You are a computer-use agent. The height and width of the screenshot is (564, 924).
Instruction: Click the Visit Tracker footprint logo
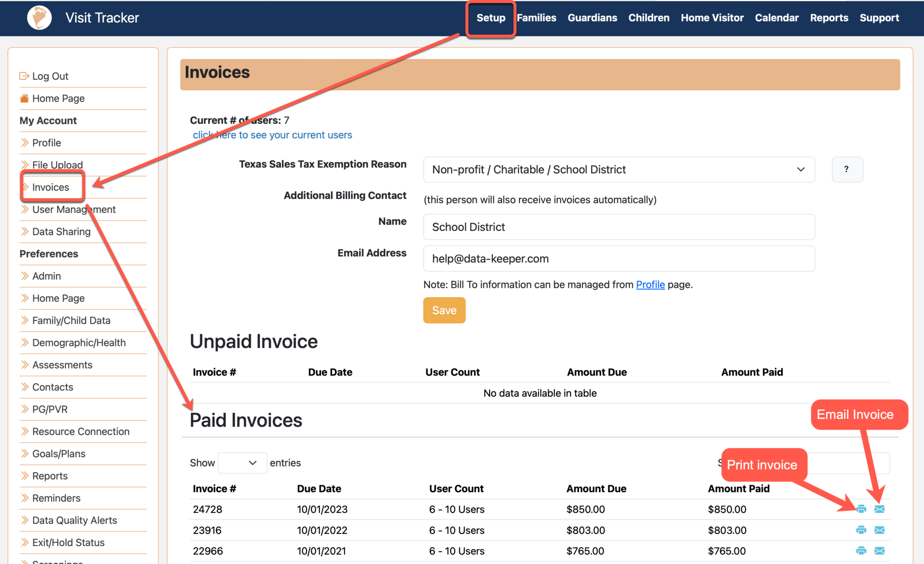coord(39,18)
